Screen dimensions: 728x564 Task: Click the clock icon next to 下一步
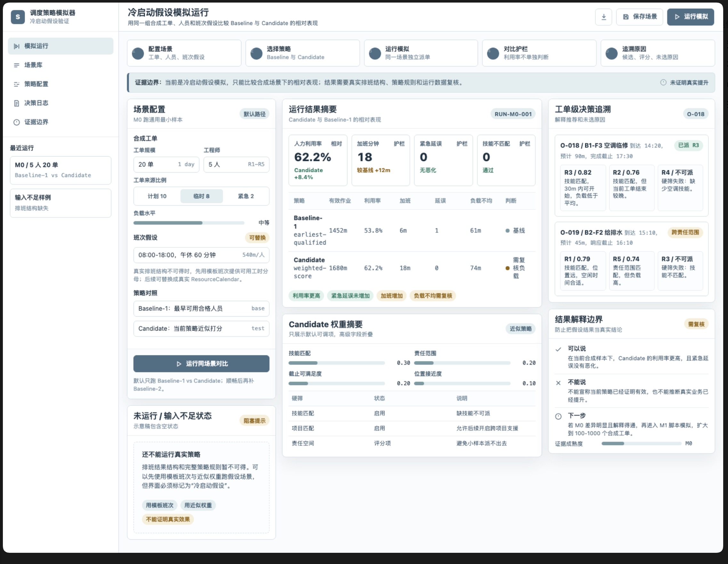(x=558, y=416)
